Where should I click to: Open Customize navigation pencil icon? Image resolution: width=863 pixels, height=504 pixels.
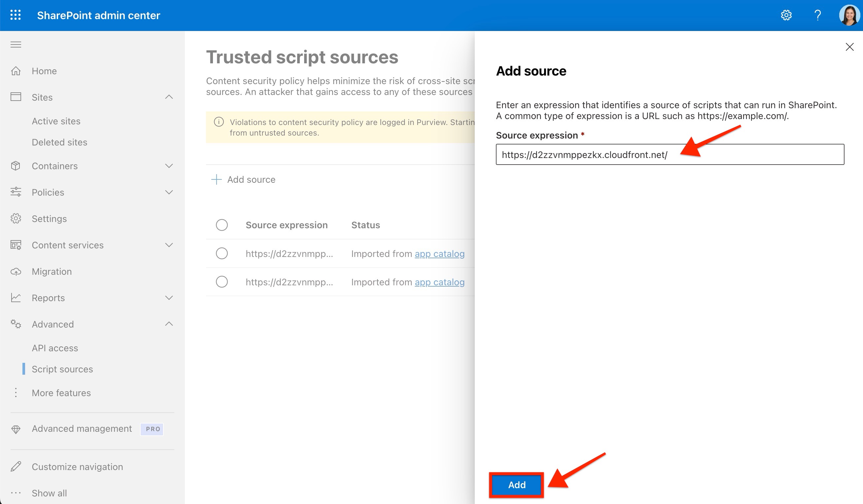16,466
